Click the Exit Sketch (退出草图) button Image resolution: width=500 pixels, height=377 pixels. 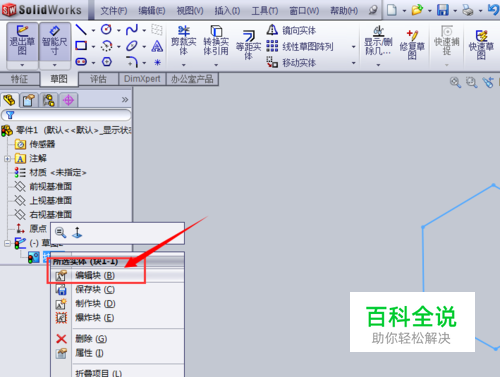22,42
